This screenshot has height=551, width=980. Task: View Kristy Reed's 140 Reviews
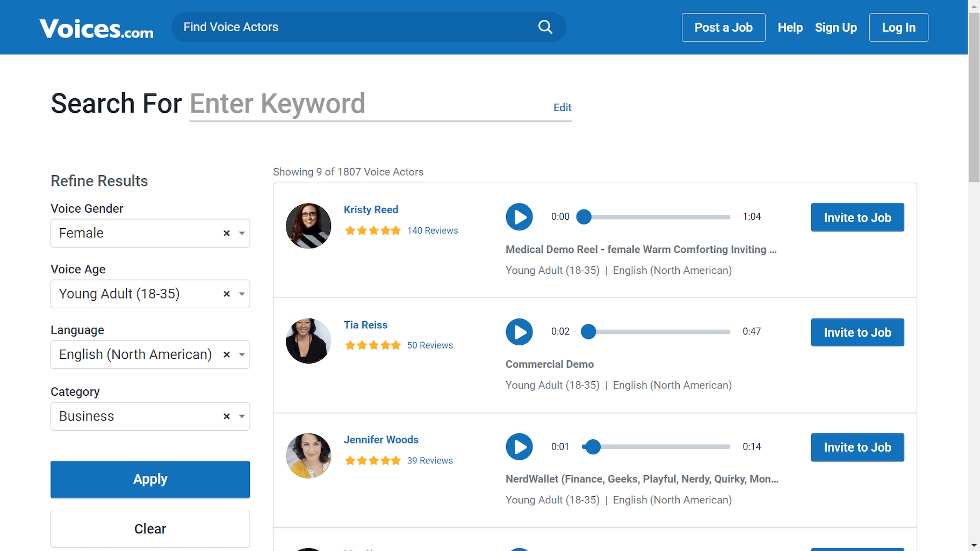[432, 230]
